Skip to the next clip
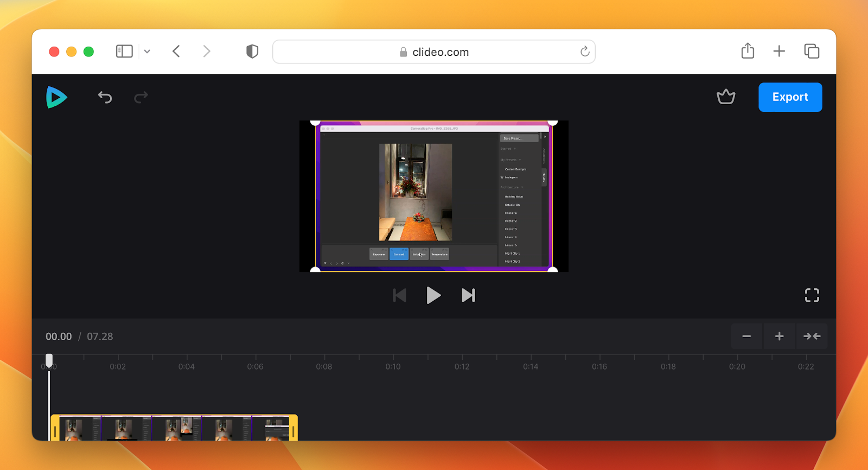 [x=468, y=295]
